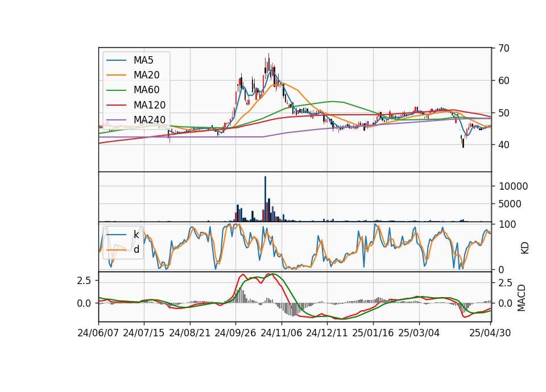The image size is (546, 392).
Task: Click the lowest candlestick near price 40
Action: [463, 143]
